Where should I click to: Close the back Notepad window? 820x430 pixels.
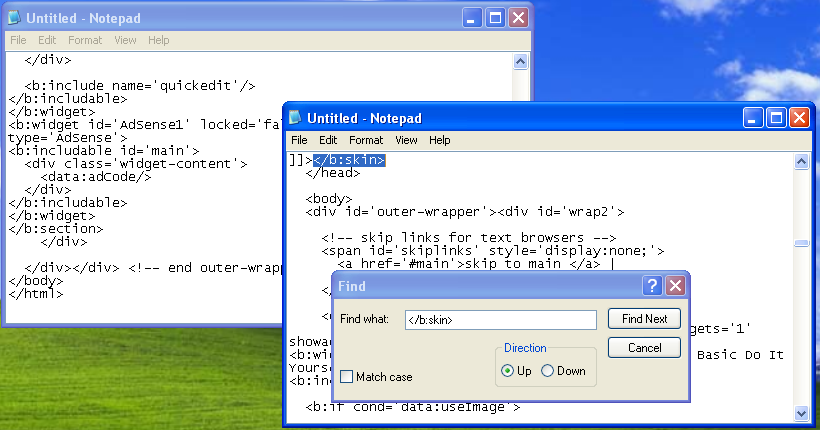click(518, 18)
